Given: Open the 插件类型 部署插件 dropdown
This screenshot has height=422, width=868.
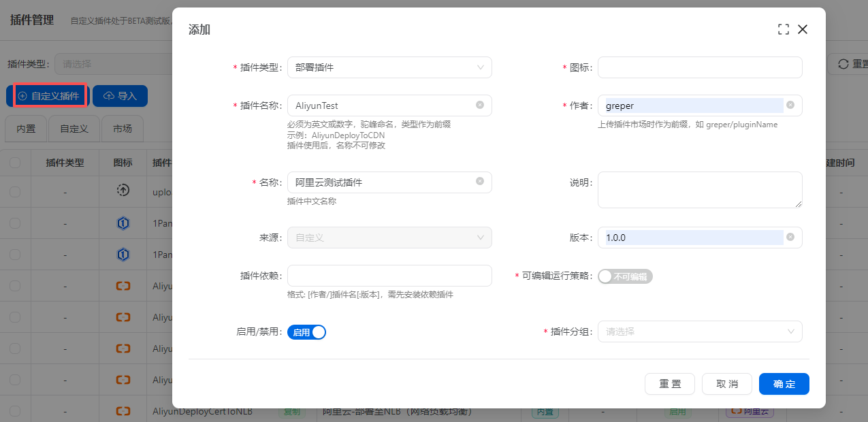Looking at the screenshot, I should point(389,67).
